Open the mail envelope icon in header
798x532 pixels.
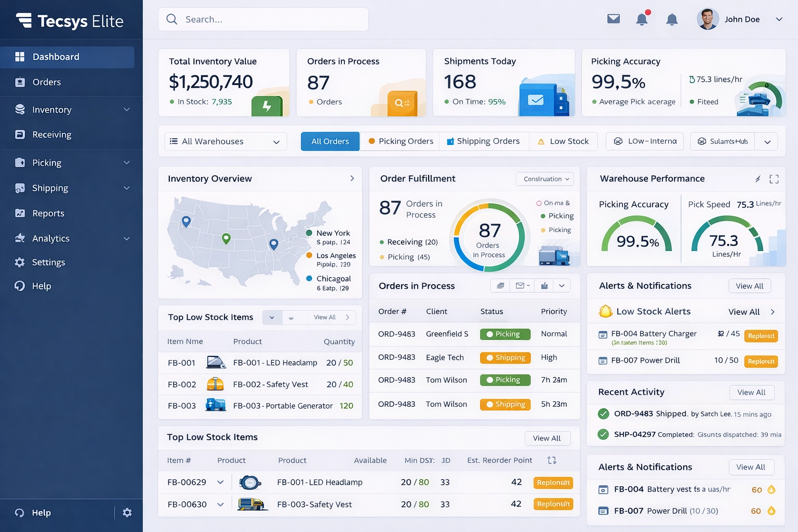pos(614,19)
